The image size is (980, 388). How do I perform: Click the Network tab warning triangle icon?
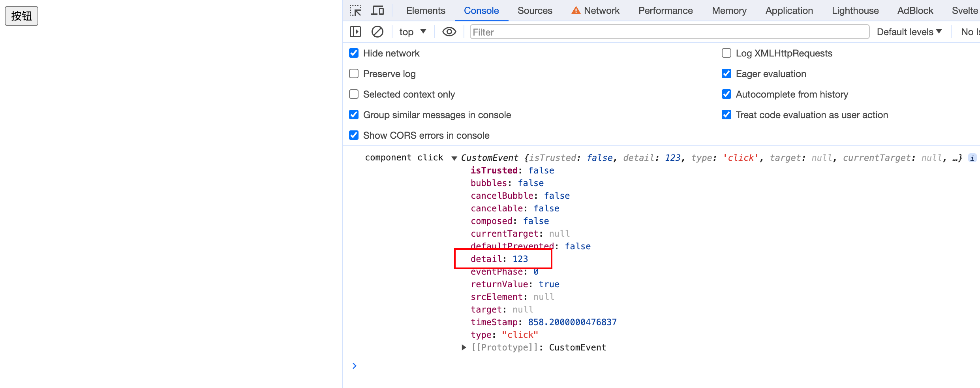[576, 11]
